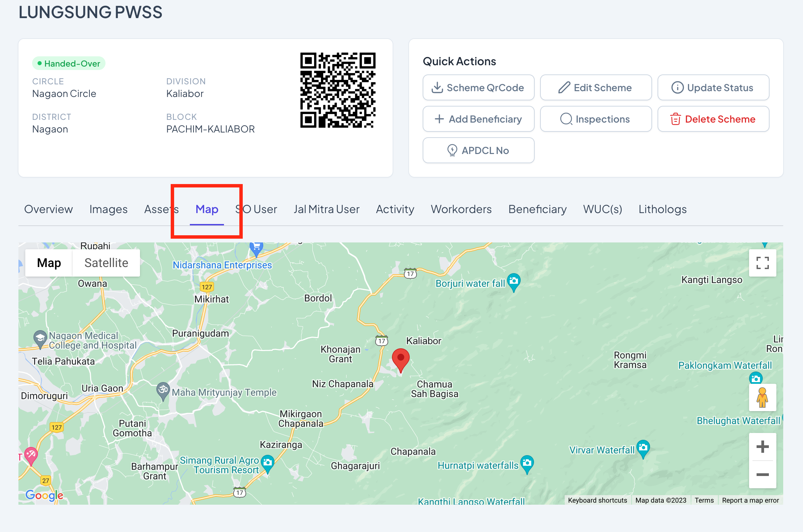Click the Street View pegman icon
The width and height of the screenshot is (803, 532).
[x=762, y=397]
